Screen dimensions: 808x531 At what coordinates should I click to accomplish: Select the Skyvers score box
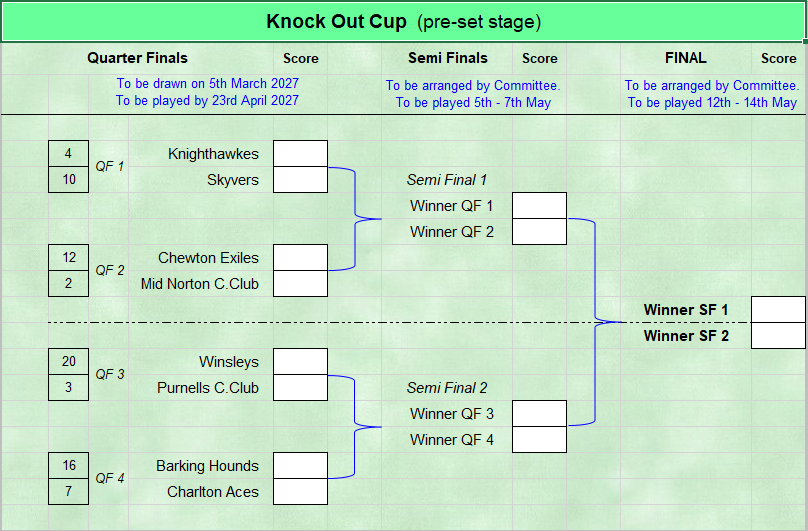click(x=300, y=180)
